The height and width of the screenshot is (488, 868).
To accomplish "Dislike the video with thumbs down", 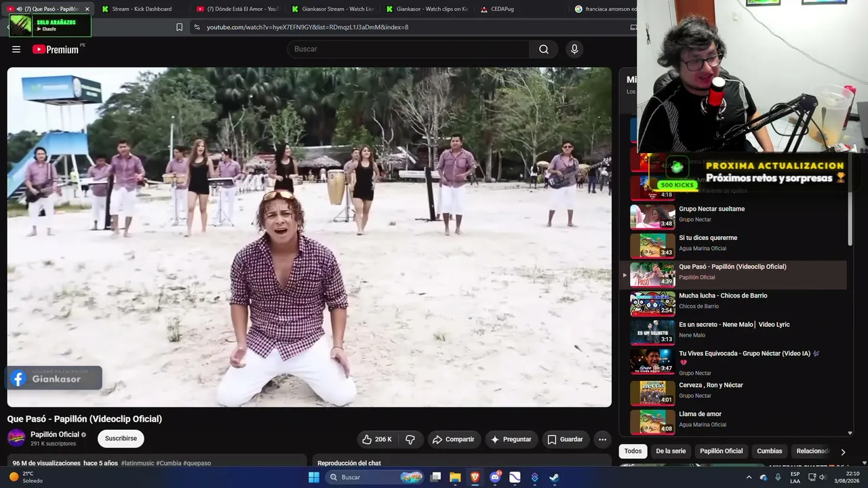I will coord(410,439).
